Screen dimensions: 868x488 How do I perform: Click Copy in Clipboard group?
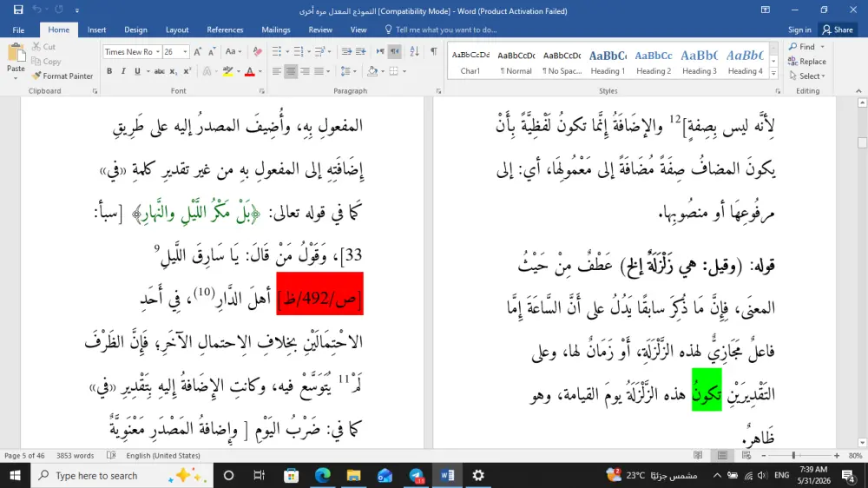coord(47,62)
